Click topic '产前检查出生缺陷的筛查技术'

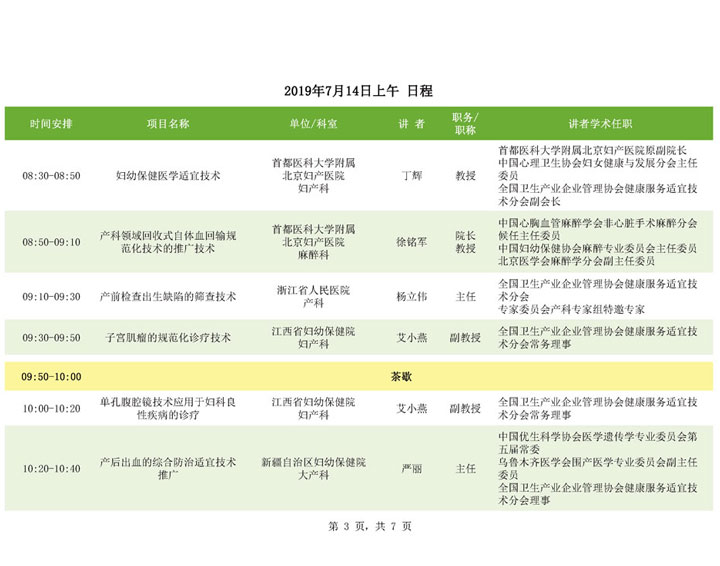pyautogui.click(x=168, y=297)
